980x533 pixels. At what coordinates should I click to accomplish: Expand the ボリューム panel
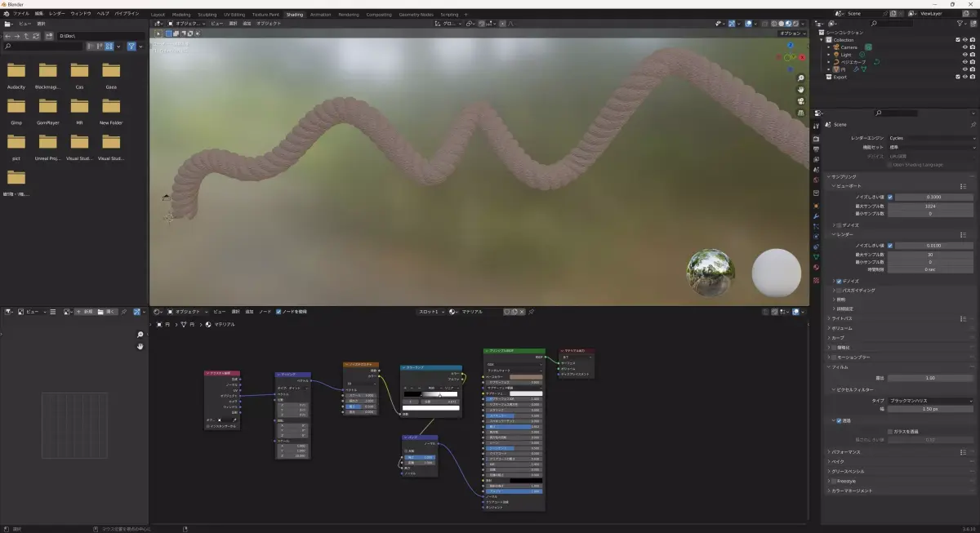coord(840,328)
